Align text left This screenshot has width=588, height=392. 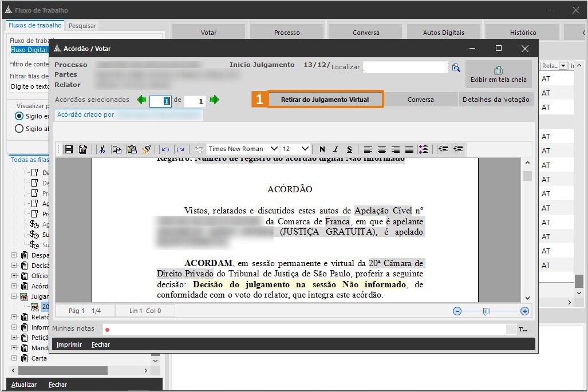tap(368, 149)
